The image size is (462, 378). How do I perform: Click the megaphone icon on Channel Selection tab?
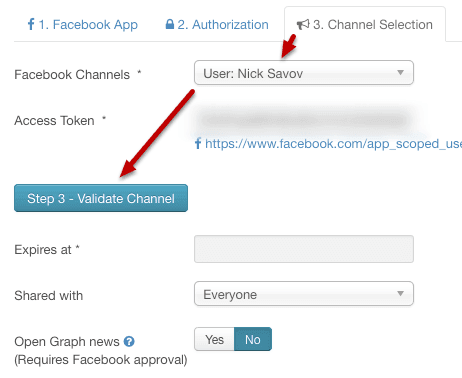pos(303,24)
